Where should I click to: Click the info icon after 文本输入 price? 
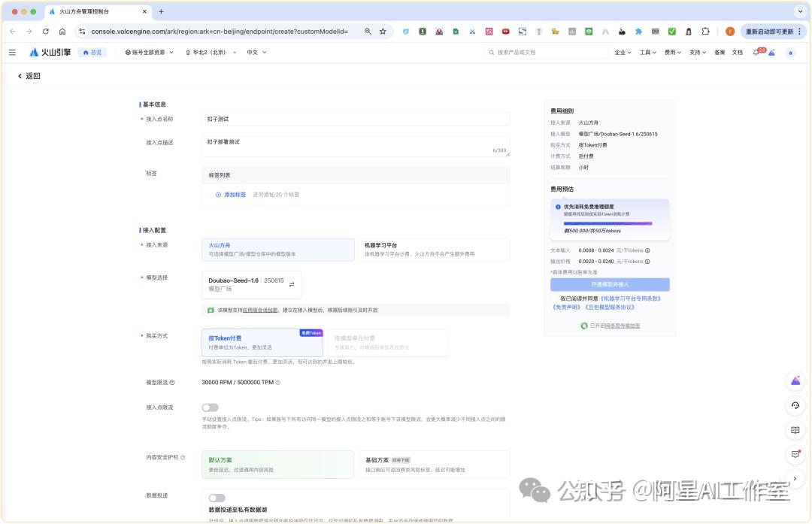click(647, 250)
